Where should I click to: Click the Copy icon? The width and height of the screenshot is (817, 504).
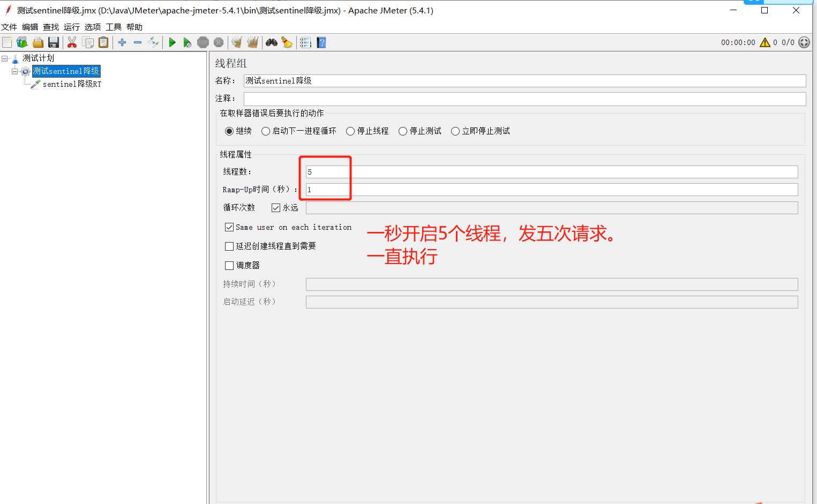(x=88, y=42)
